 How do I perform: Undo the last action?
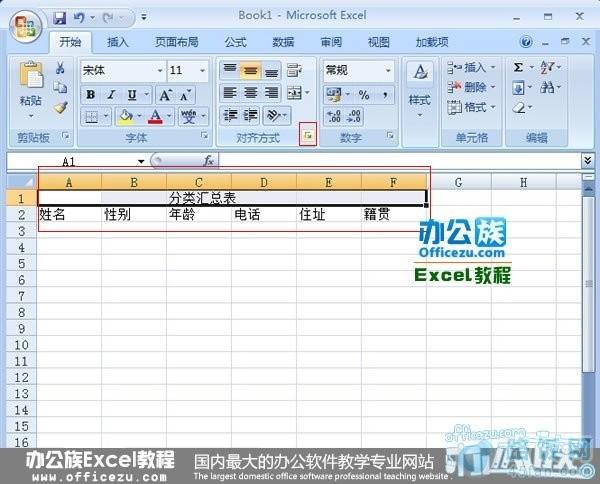coord(79,18)
